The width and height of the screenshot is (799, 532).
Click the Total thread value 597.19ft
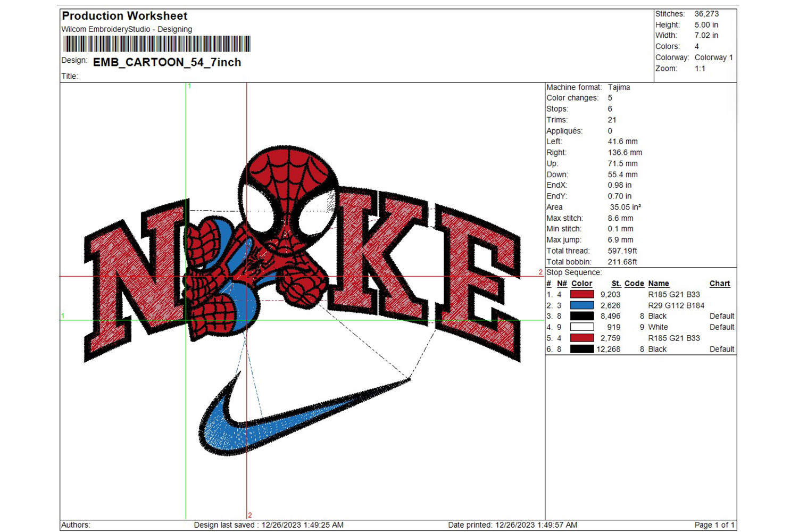622,251
